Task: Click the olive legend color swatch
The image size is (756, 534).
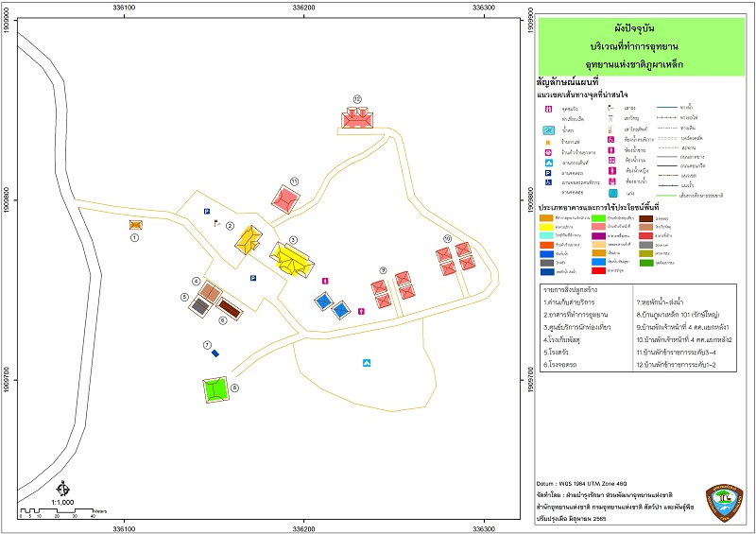Action: tap(646, 253)
